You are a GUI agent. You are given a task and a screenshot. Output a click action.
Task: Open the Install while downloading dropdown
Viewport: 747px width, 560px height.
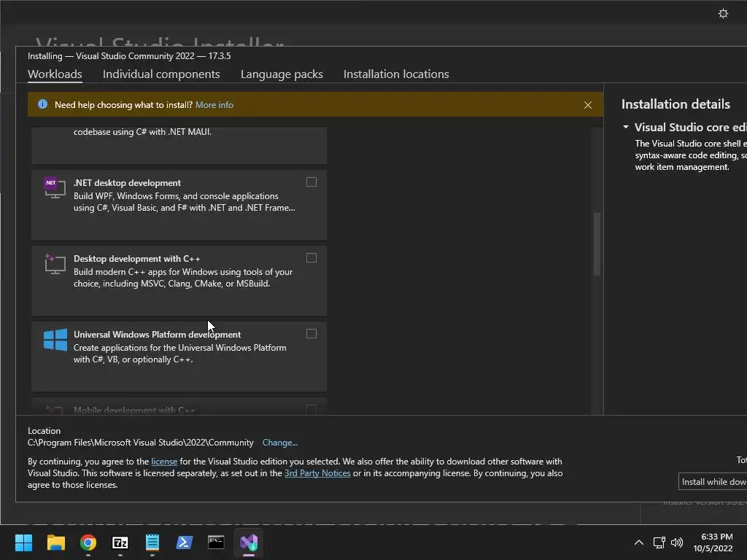(713, 482)
